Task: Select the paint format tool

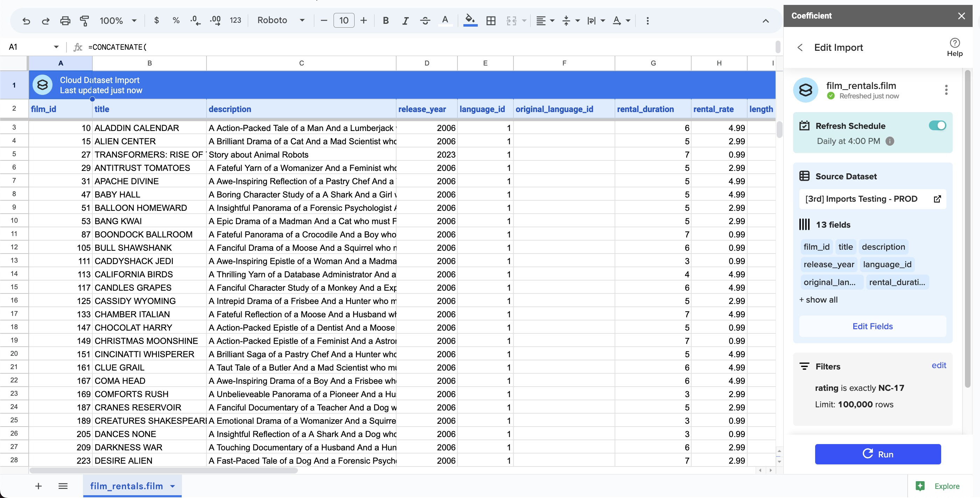Action: [84, 21]
